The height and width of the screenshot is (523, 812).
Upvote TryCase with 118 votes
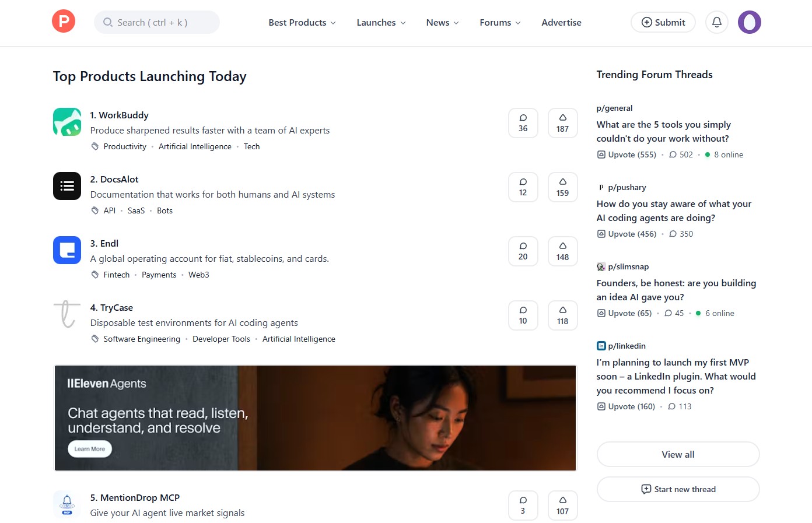[563, 315]
